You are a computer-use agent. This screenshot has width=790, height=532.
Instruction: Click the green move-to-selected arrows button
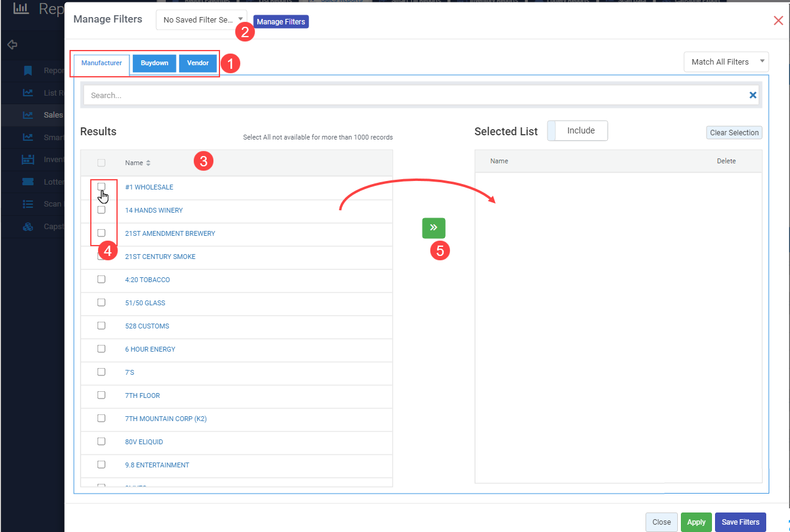pyautogui.click(x=433, y=228)
